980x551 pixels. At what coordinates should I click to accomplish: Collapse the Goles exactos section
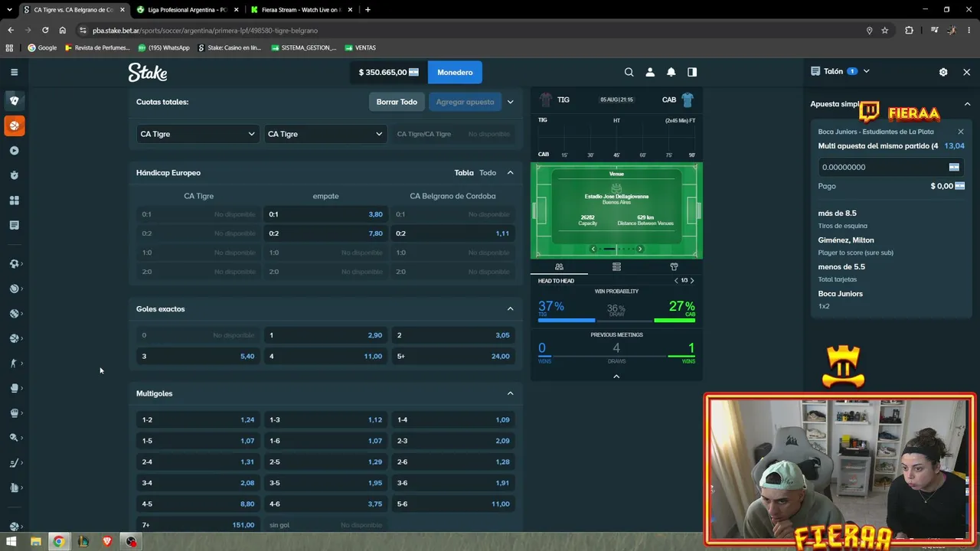[x=510, y=309]
